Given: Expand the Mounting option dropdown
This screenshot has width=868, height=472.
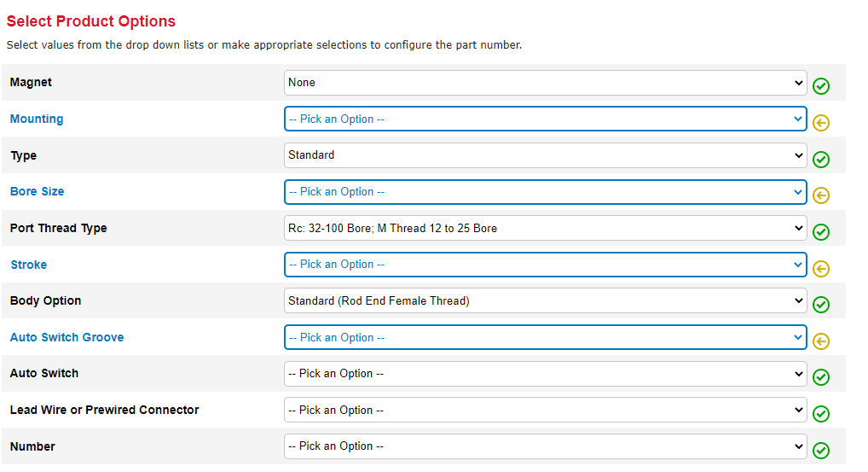Looking at the screenshot, I should tap(546, 119).
